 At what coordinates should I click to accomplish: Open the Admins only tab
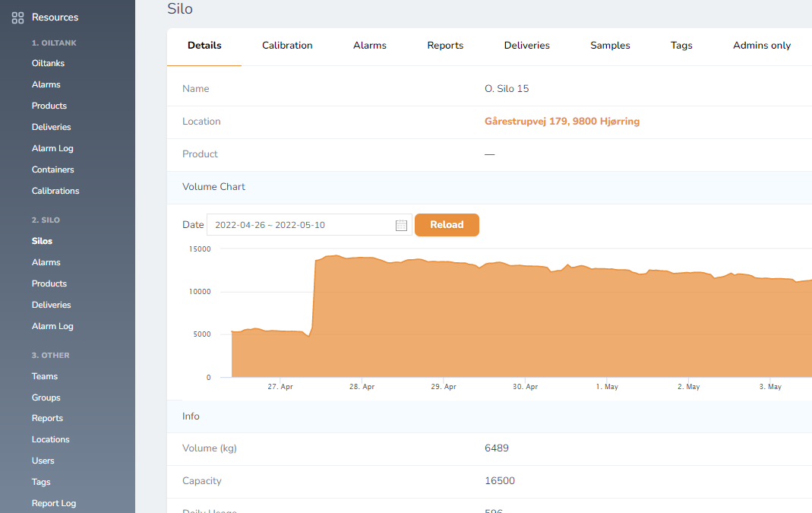click(762, 46)
